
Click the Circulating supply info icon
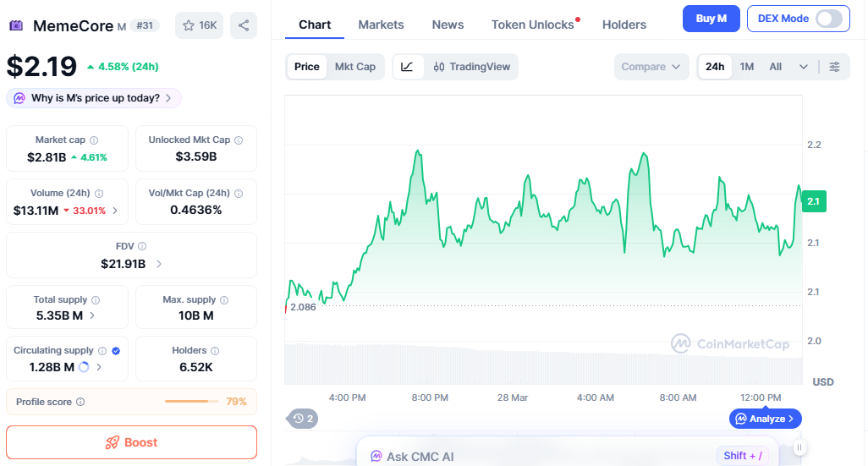[x=102, y=351]
